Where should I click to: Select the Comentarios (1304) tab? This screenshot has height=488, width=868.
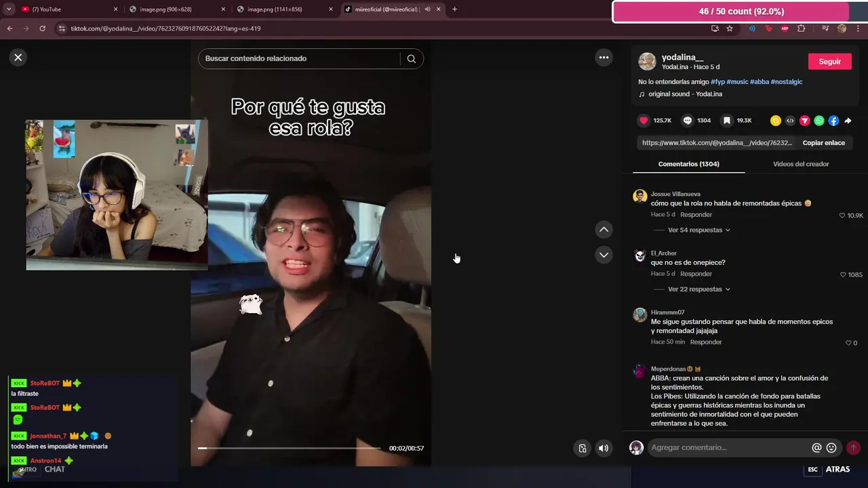point(688,164)
